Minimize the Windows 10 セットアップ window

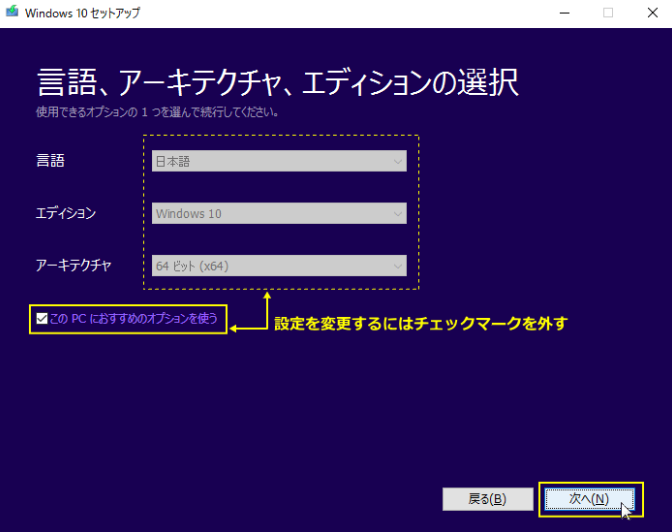coord(564,13)
